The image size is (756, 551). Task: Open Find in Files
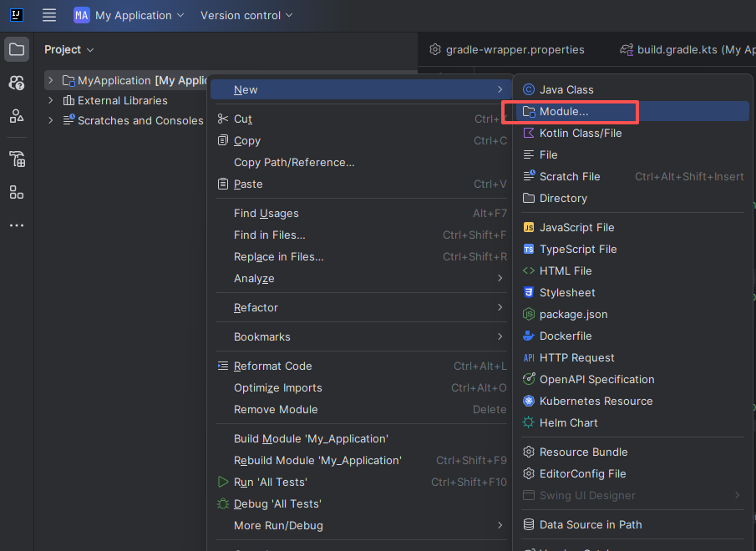point(361,235)
